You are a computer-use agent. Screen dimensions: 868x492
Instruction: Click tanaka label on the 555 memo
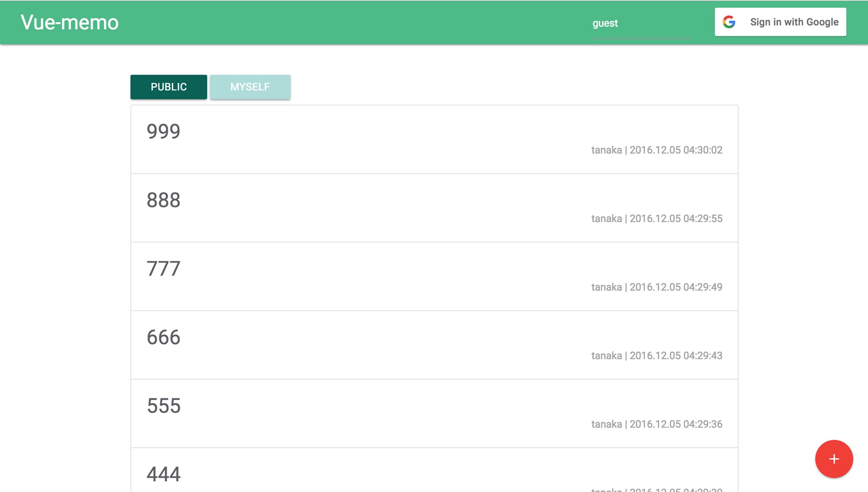point(606,424)
